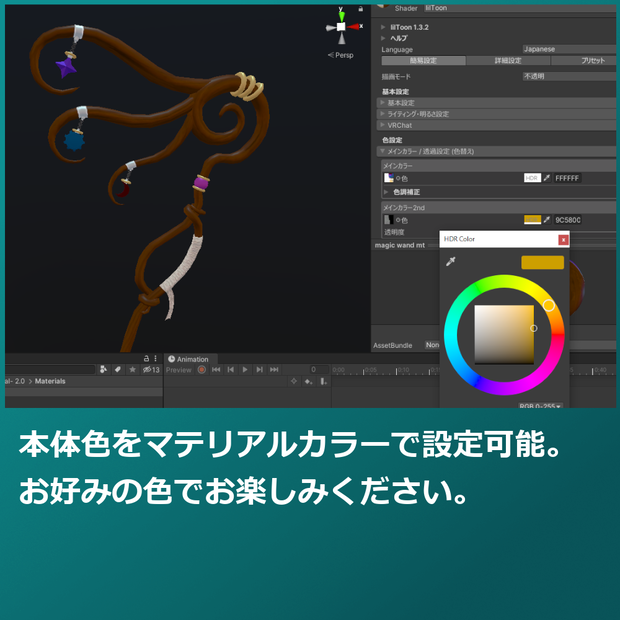Click the Preview button in Animation
Viewport: 620px width, 620px height.
[179, 370]
